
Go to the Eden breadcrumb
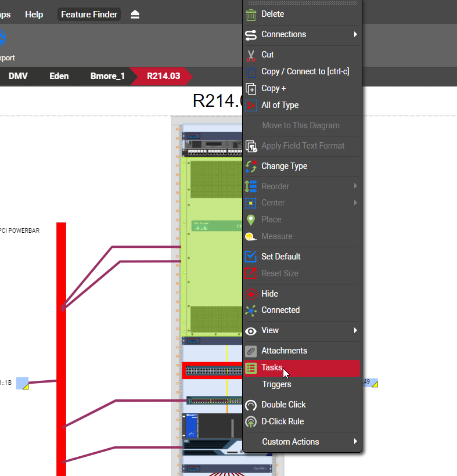pyautogui.click(x=59, y=76)
